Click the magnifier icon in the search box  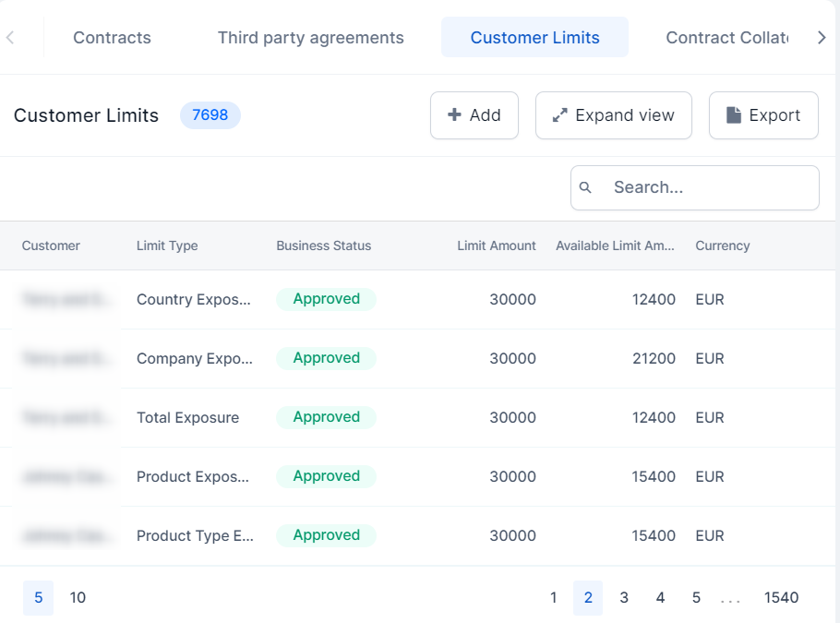point(585,188)
